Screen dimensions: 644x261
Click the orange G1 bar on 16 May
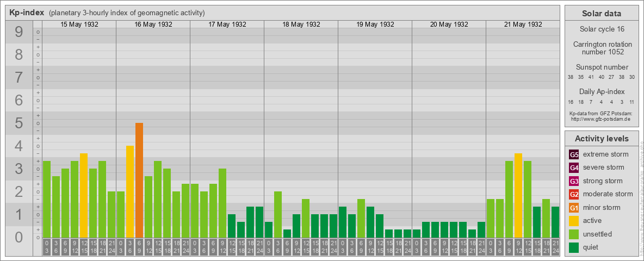[139, 180]
